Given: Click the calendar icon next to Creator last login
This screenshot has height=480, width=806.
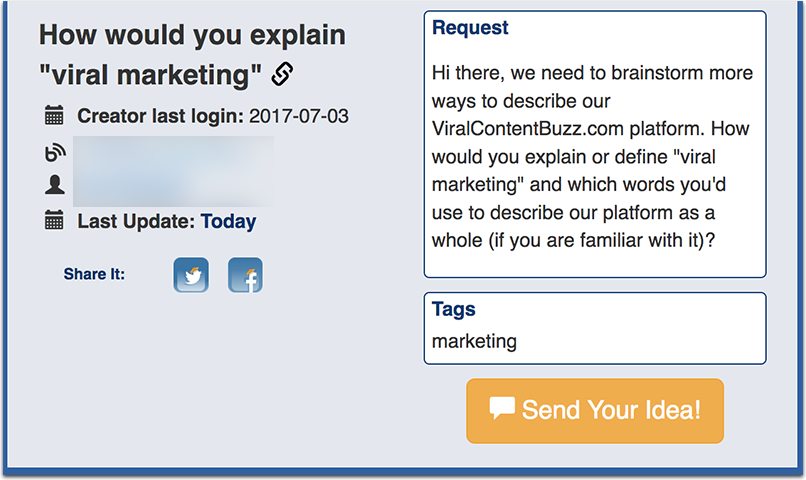Looking at the screenshot, I should (x=54, y=115).
